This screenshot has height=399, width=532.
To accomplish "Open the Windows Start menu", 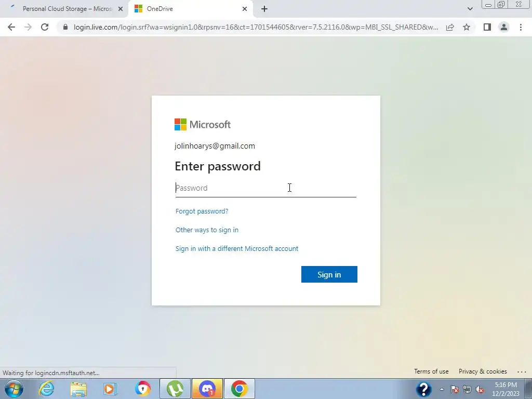I will point(14,389).
